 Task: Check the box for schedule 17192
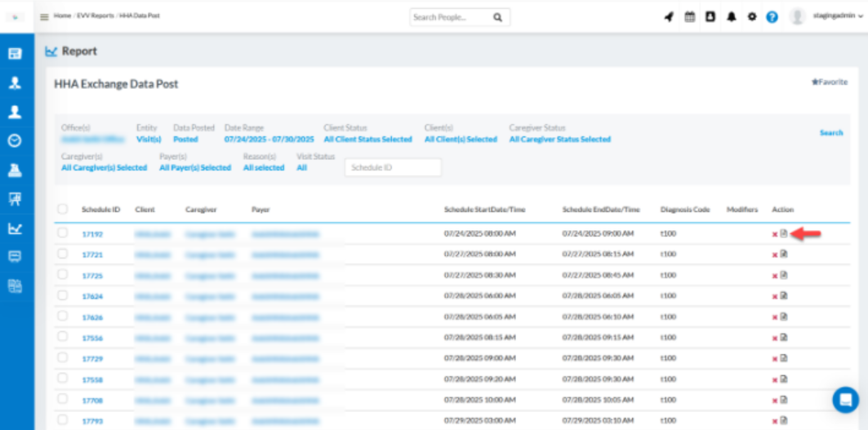(63, 233)
